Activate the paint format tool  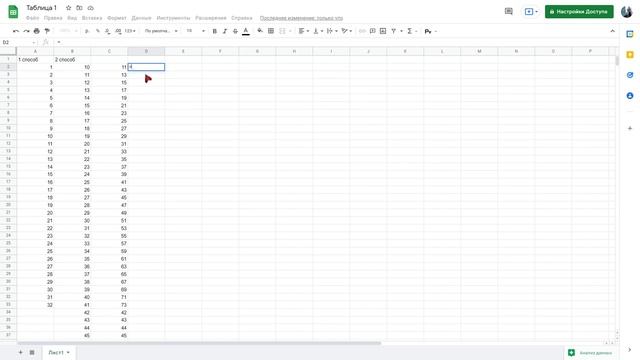tap(47, 31)
